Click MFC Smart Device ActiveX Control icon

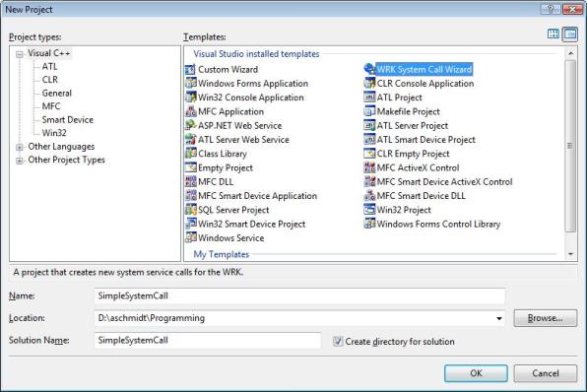pyautogui.click(x=369, y=181)
